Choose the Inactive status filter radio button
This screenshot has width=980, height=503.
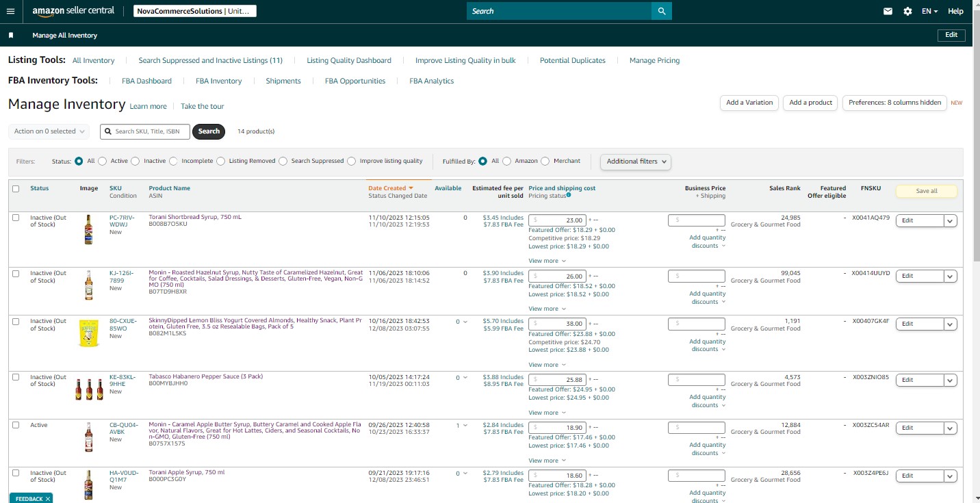pyautogui.click(x=136, y=162)
